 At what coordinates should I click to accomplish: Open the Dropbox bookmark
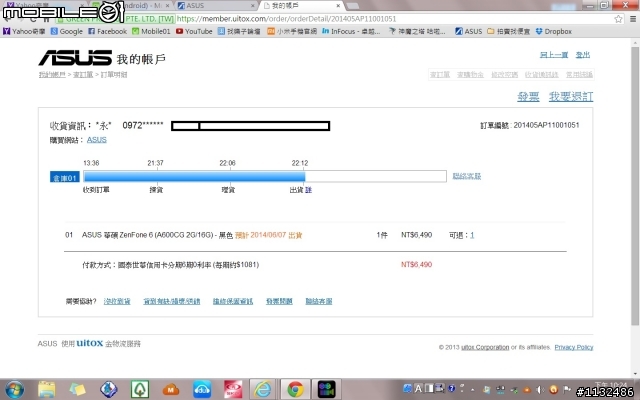click(553, 31)
